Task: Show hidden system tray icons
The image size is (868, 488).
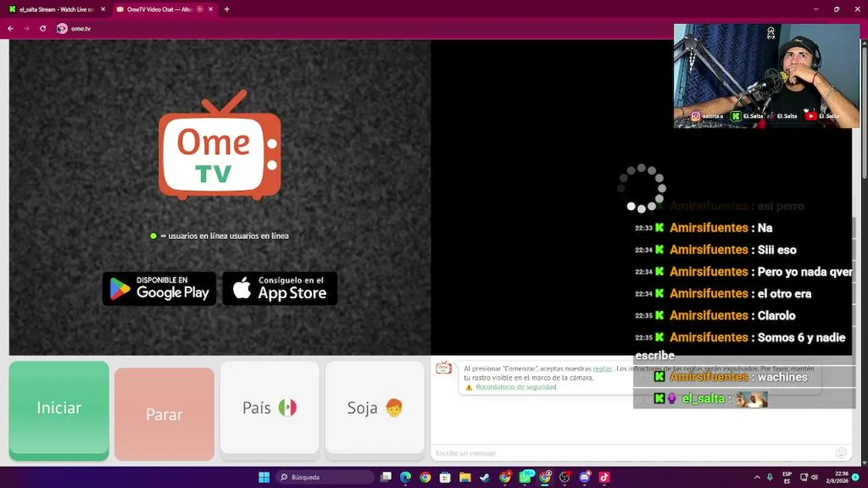Action: click(x=757, y=477)
